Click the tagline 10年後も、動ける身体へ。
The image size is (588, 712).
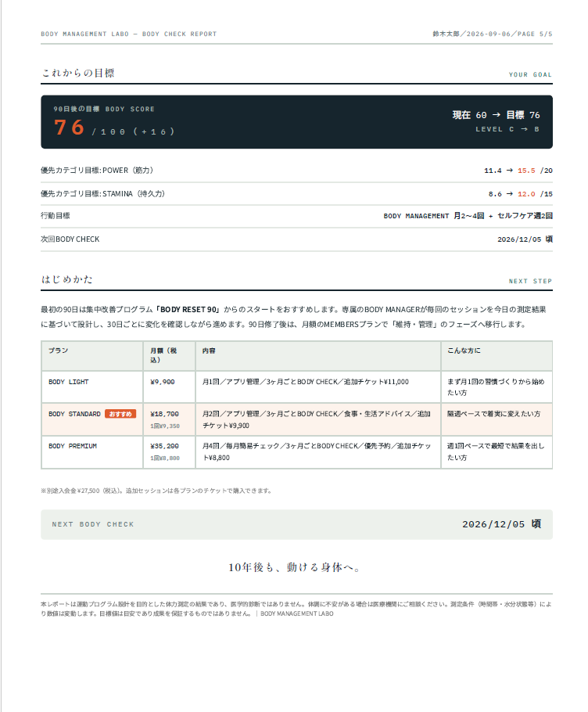click(x=294, y=567)
